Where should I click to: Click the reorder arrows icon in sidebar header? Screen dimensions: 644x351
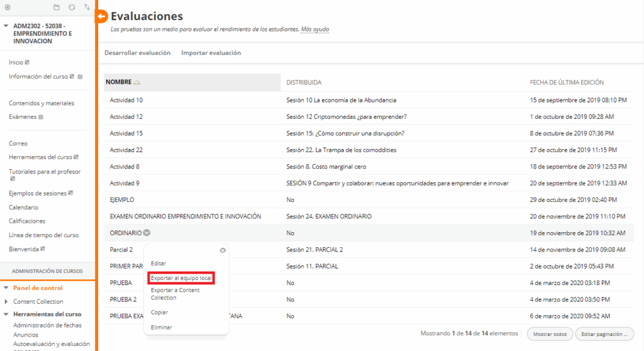87,7
